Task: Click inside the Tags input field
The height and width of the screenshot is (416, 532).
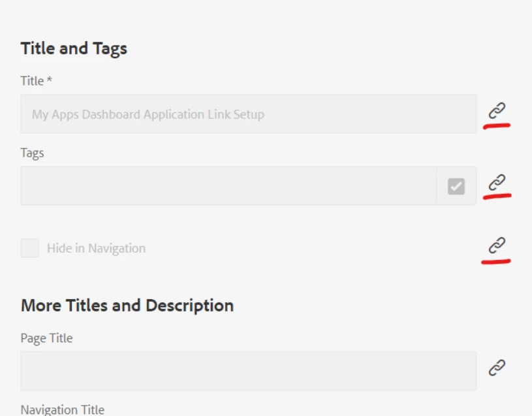Action: coord(228,186)
